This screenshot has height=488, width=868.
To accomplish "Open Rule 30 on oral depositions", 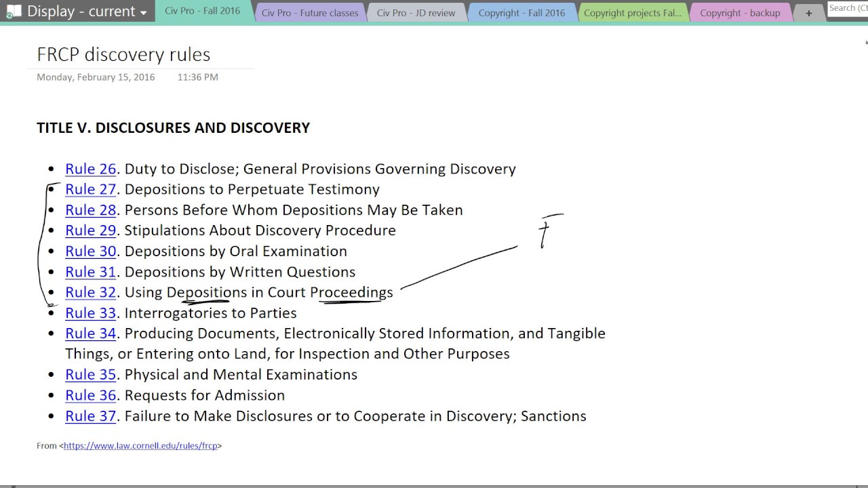I will (91, 251).
